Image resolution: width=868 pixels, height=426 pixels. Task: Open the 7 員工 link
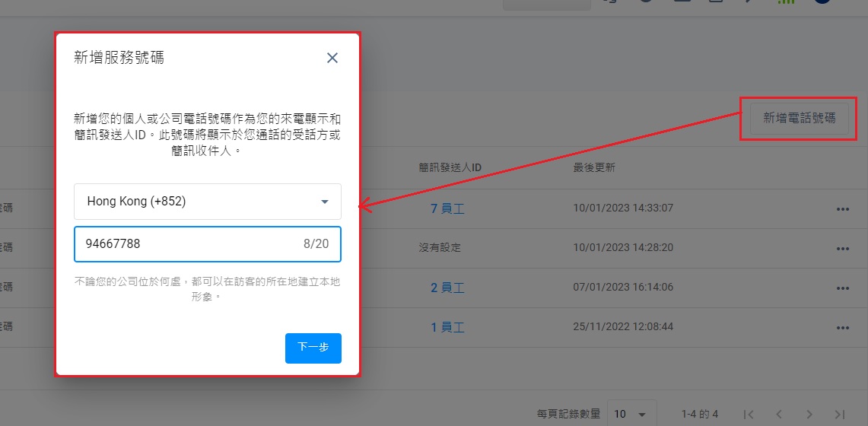(447, 208)
